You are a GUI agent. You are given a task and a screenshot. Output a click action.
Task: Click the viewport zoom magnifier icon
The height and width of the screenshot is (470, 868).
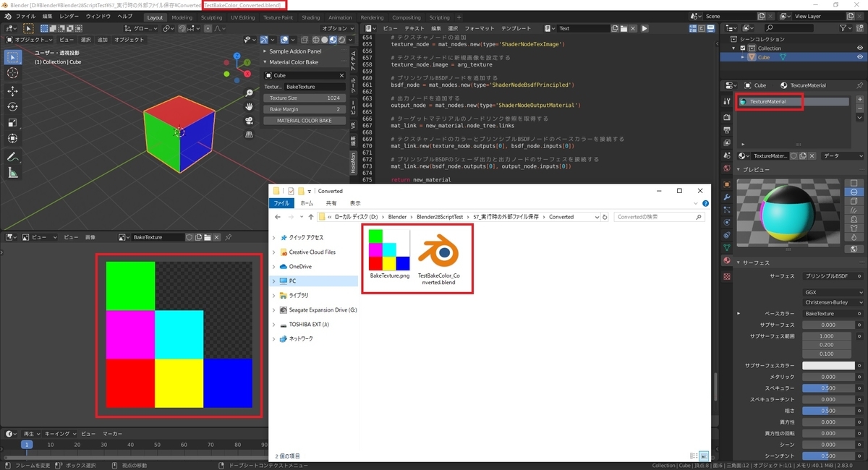tap(250, 93)
